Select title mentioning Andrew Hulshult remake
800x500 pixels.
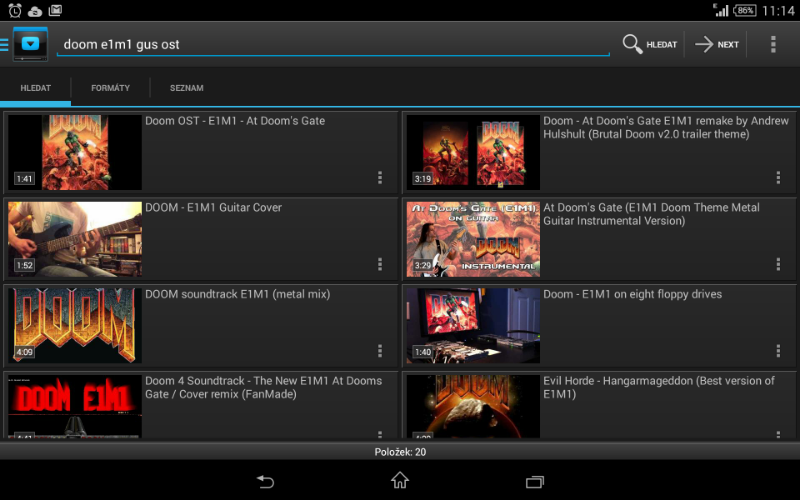tap(666, 128)
